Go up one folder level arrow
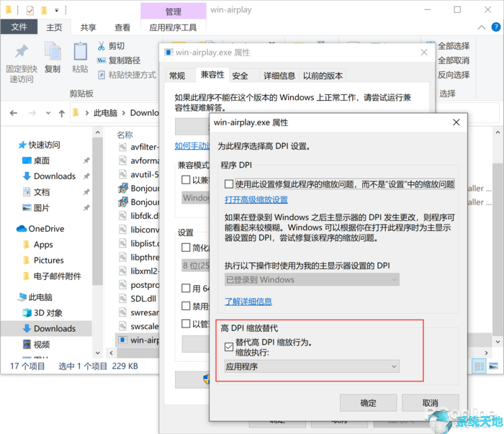 pyautogui.click(x=62, y=113)
